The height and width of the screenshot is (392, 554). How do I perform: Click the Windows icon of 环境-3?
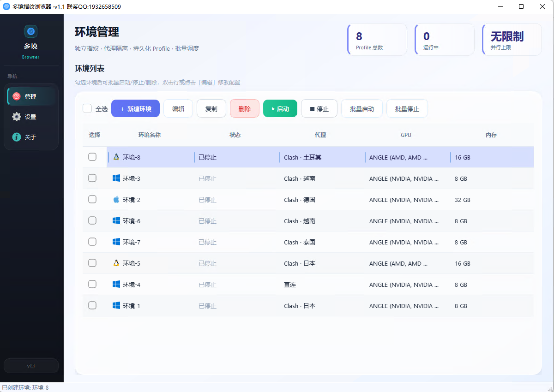tap(116, 178)
